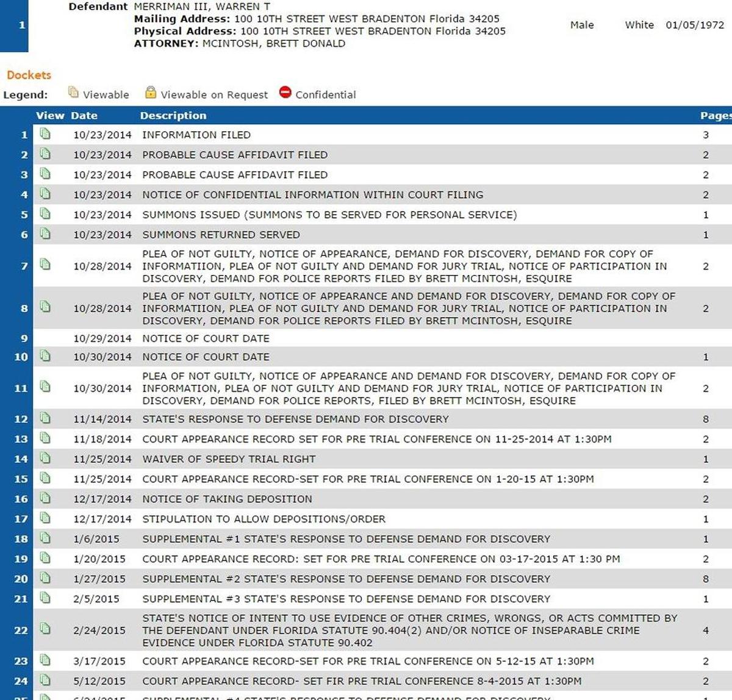View docket 23 court appearance record document
Viewport: 732px width, 700px height.
pos(45,660)
